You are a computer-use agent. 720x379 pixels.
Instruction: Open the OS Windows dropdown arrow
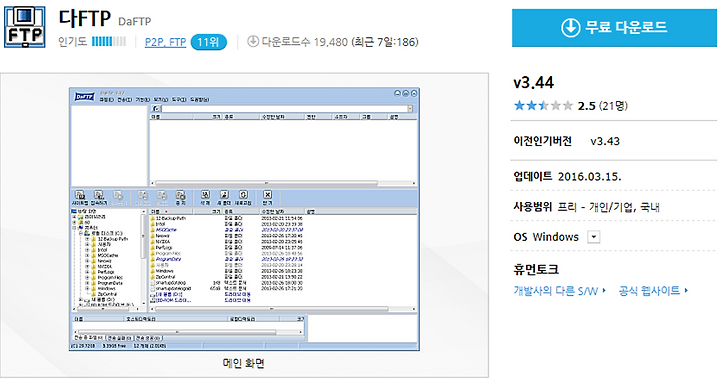[594, 237]
